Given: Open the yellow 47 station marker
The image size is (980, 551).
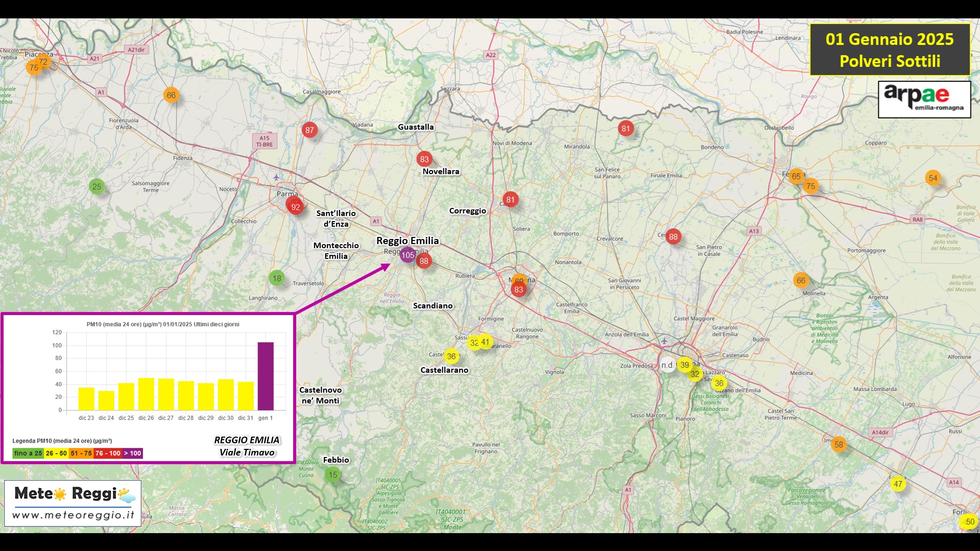Looking at the screenshot, I should pyautogui.click(x=898, y=484).
